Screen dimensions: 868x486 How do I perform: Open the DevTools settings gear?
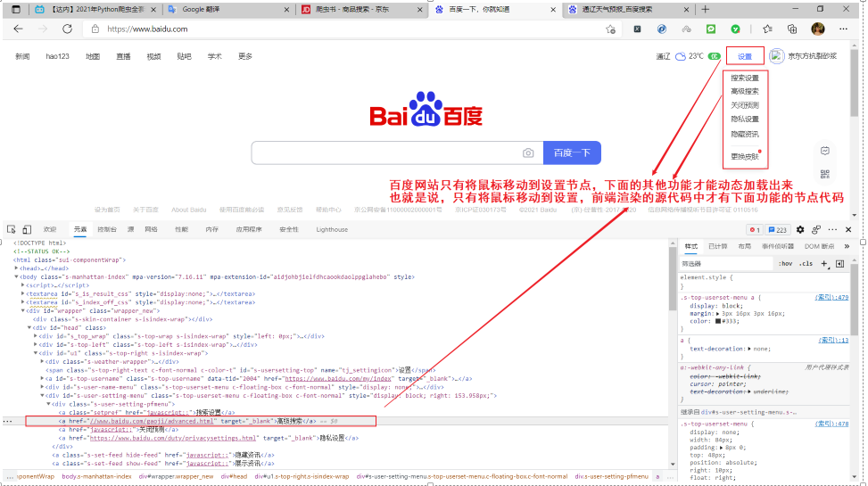tap(800, 229)
